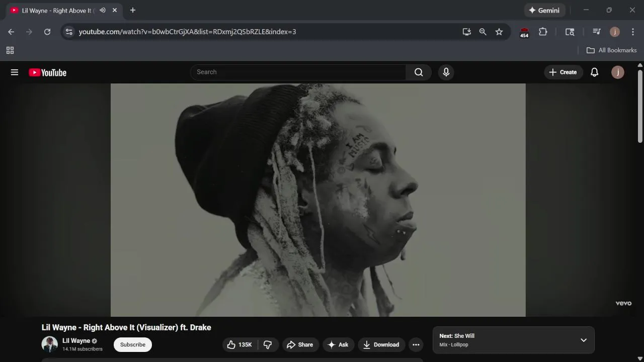Screen dimensions: 644x362
Task: Click the 14.1M subscribers text
Action: [83, 349]
